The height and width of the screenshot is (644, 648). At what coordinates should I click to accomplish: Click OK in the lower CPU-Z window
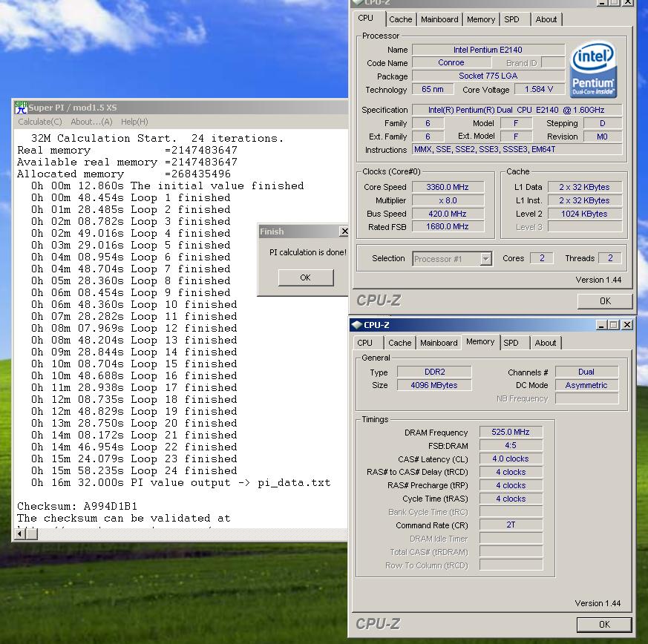[x=603, y=625]
